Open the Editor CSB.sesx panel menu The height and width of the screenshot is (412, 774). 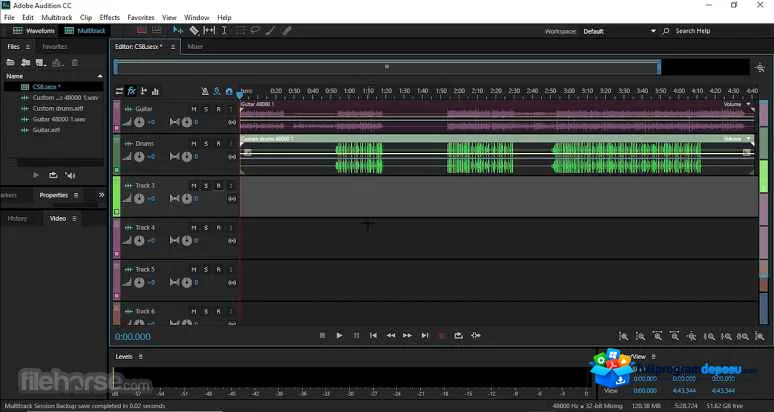tap(173, 46)
